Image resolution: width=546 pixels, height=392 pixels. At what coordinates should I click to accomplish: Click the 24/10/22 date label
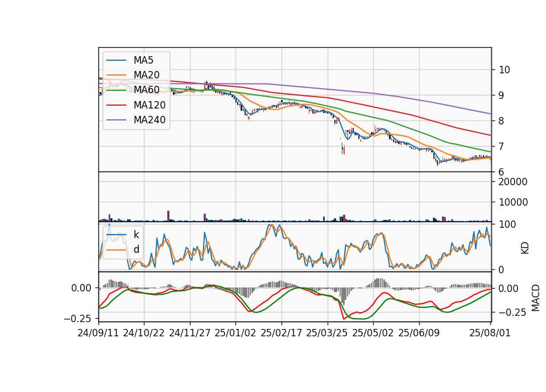[144, 333]
